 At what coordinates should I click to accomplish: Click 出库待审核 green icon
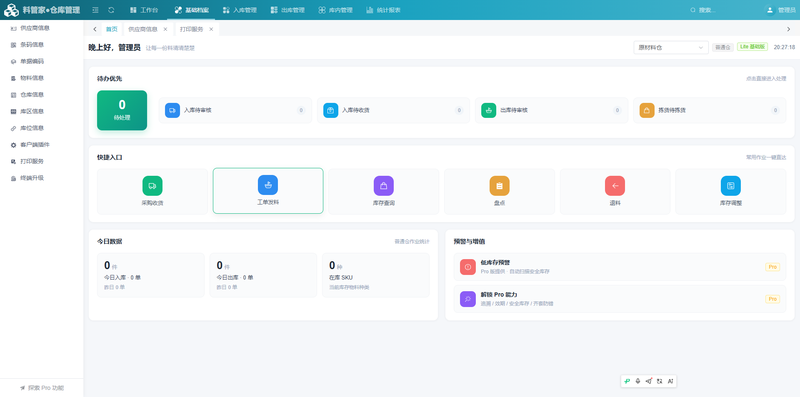coord(489,110)
